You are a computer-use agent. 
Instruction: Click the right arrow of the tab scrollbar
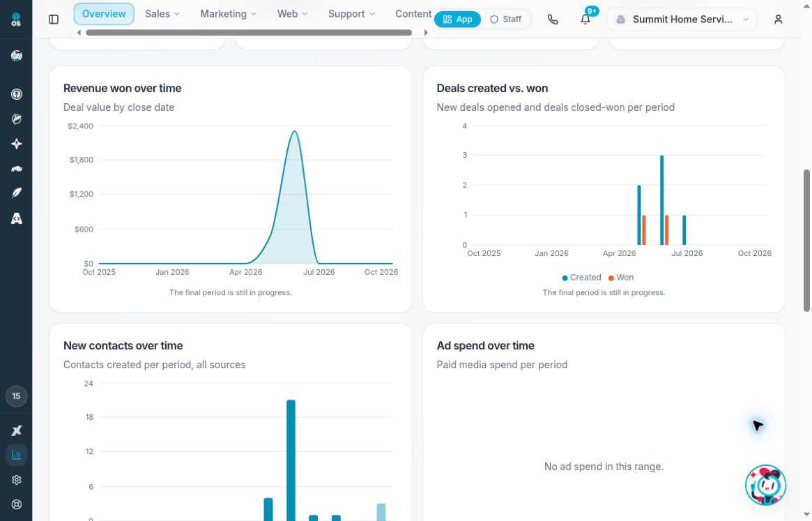point(426,33)
